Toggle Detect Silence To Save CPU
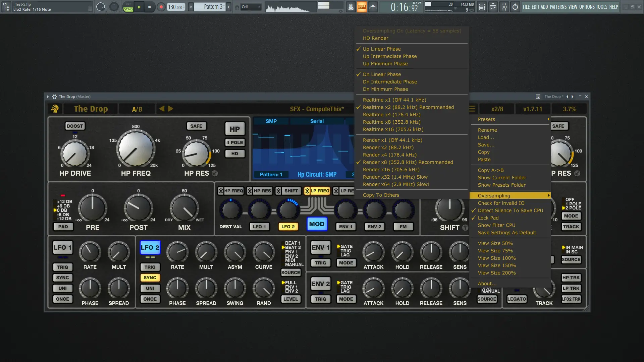 click(x=510, y=210)
